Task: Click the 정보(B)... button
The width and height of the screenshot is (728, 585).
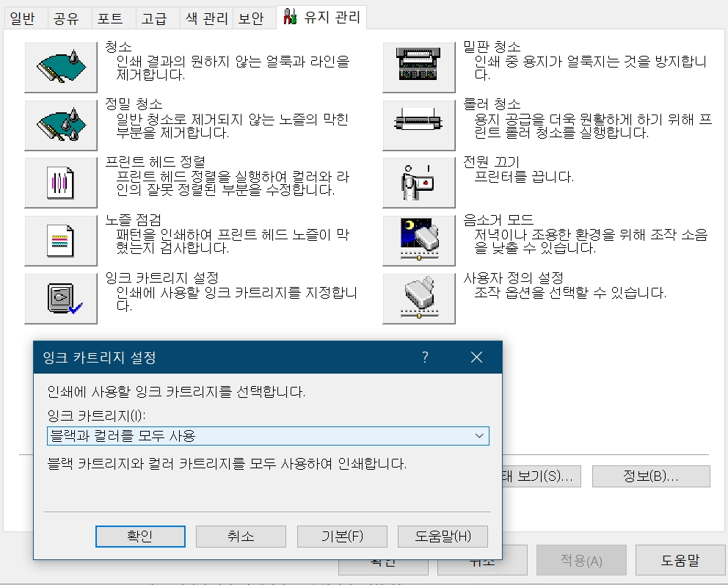Action: coord(650,476)
